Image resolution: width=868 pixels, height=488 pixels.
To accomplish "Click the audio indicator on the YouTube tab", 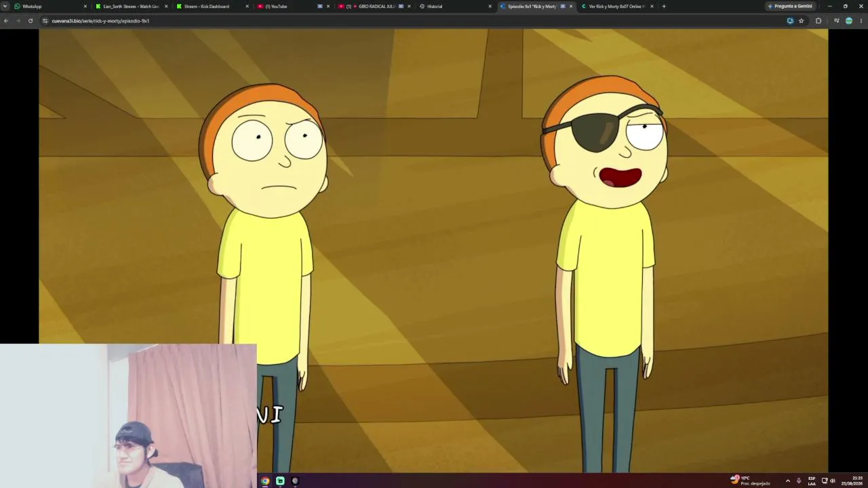I will click(x=320, y=6).
